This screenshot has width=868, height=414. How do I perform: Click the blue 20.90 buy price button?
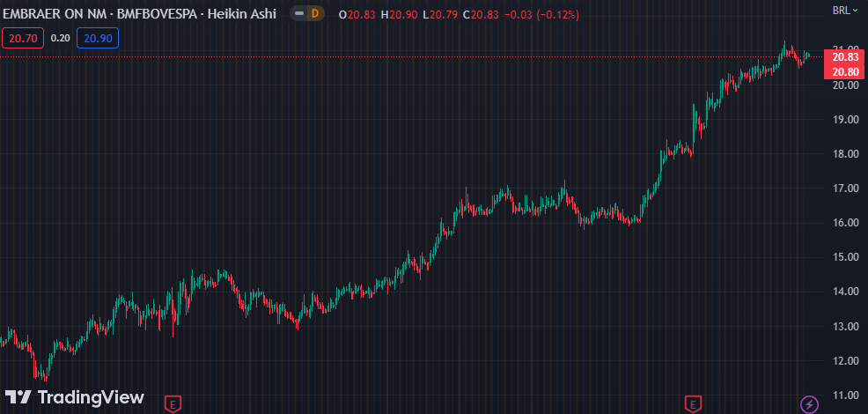tap(97, 38)
